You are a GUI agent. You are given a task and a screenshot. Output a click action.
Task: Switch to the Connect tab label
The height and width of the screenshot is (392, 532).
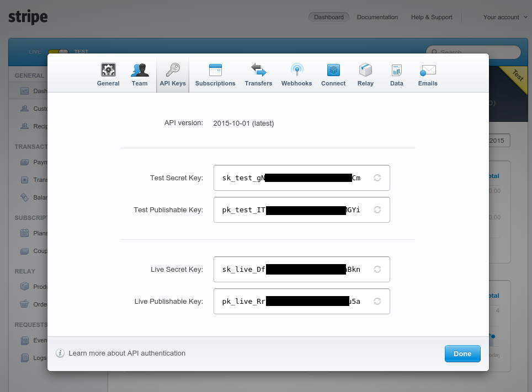[333, 83]
